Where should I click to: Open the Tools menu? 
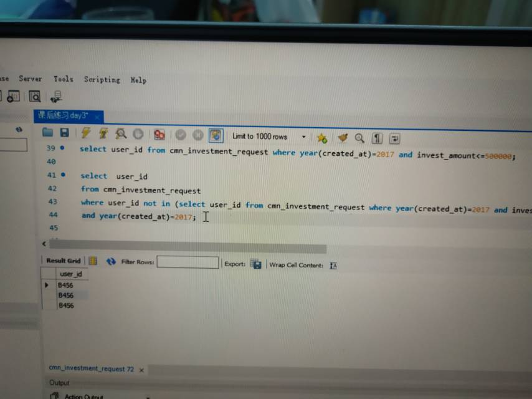pyautogui.click(x=64, y=79)
